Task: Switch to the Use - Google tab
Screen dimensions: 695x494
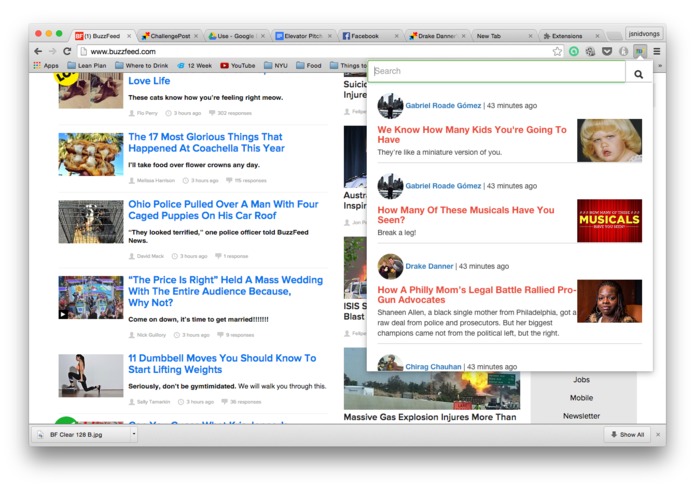Action: tap(237, 36)
